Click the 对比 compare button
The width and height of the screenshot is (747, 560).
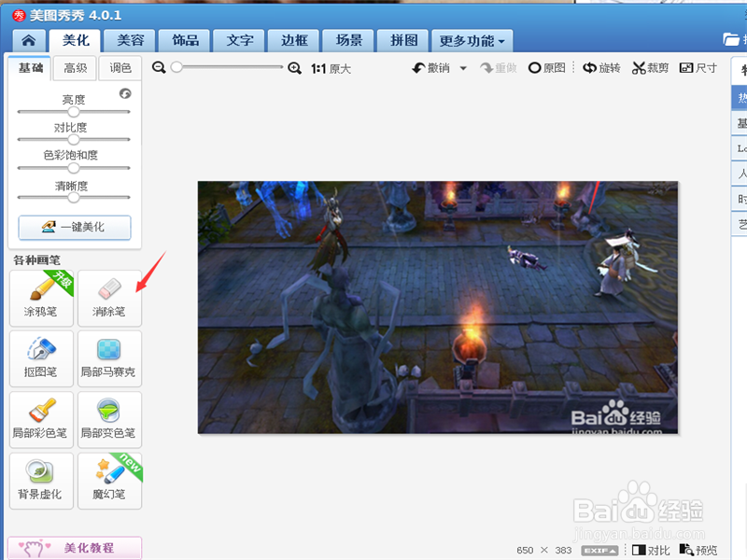coord(651,551)
